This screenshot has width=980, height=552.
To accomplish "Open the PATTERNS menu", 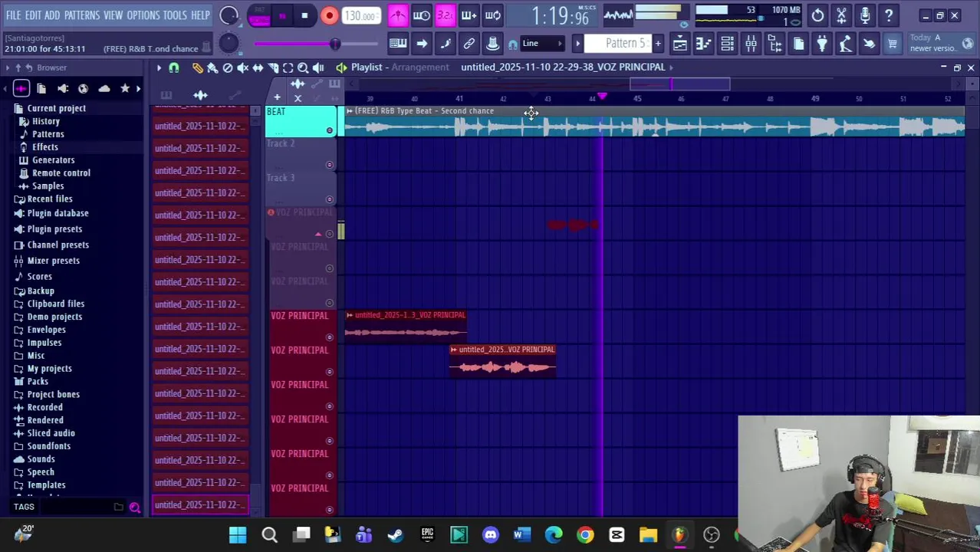I will [x=82, y=15].
